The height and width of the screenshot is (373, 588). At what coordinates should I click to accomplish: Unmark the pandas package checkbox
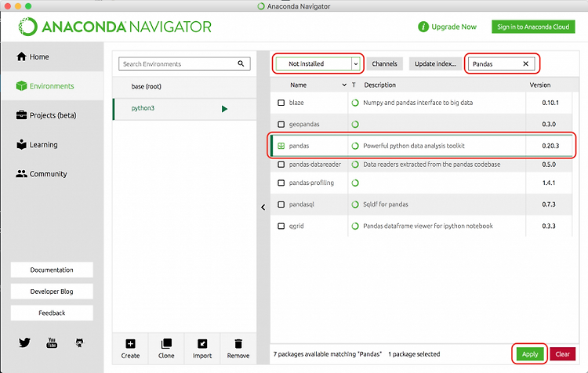pyautogui.click(x=281, y=146)
